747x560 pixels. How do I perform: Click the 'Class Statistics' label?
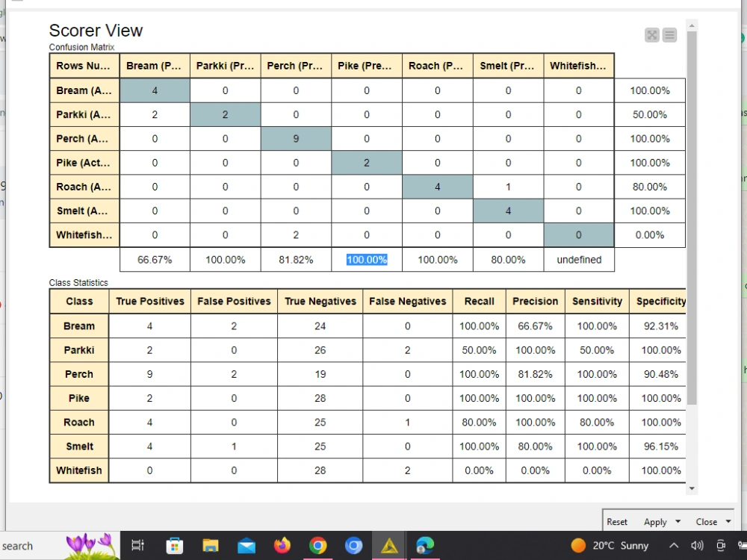tap(78, 283)
